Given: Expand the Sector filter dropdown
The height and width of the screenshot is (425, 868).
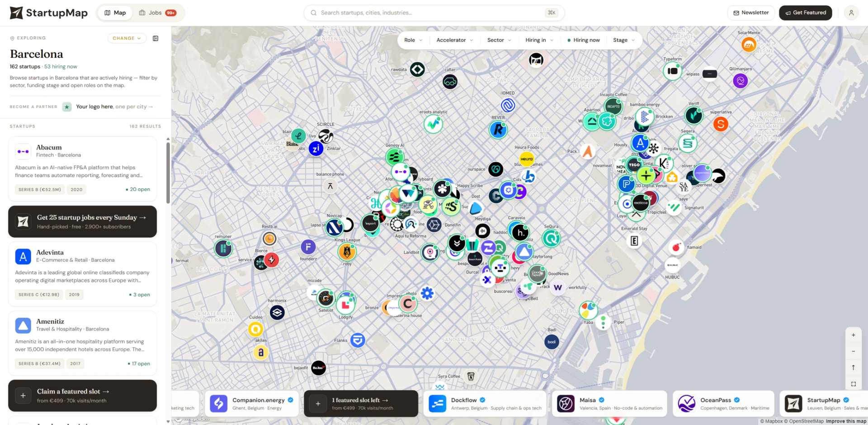Looking at the screenshot, I should point(499,40).
